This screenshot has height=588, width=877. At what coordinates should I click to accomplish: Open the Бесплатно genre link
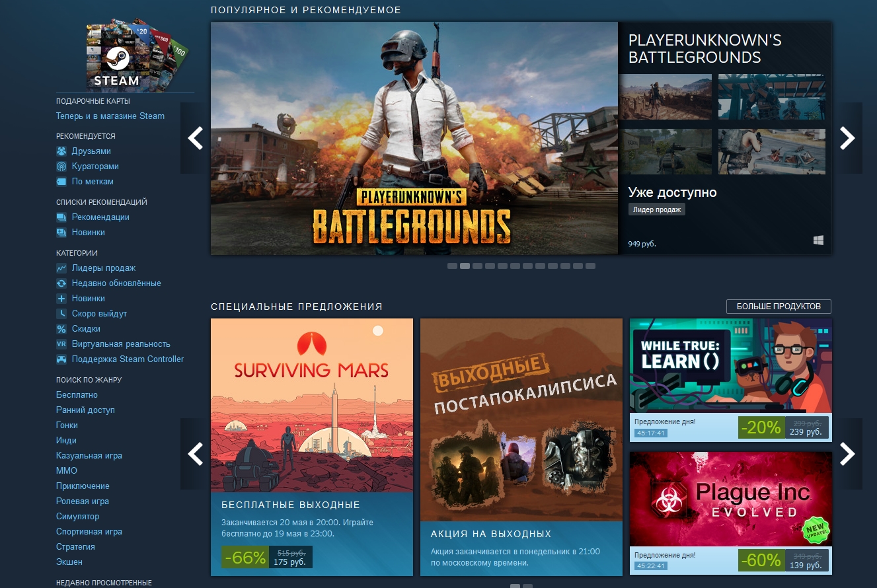pyautogui.click(x=77, y=395)
